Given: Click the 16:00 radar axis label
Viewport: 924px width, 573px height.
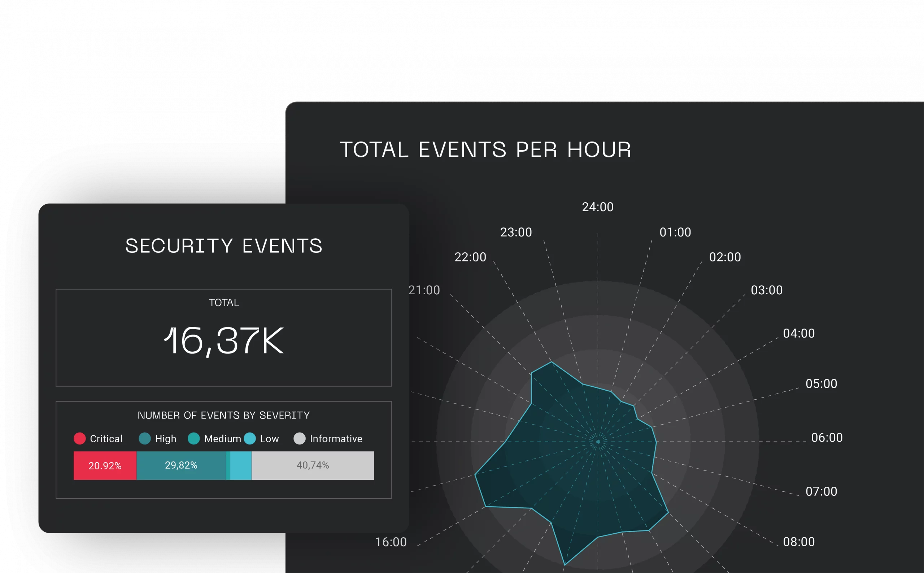Looking at the screenshot, I should [x=391, y=542].
